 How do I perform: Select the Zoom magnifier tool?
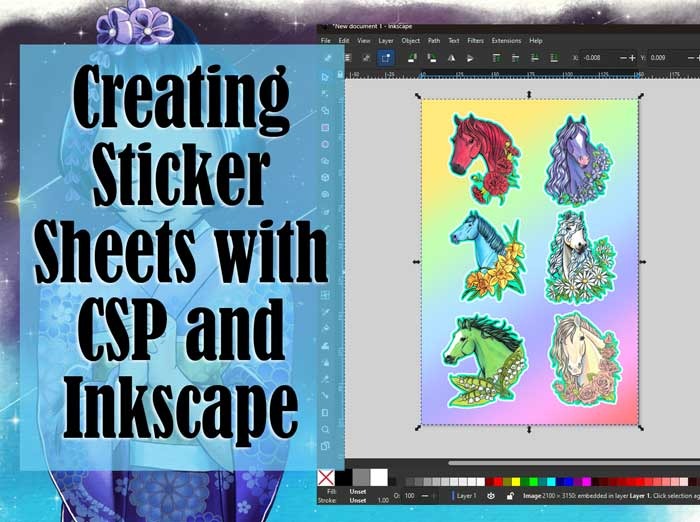pos(325,429)
